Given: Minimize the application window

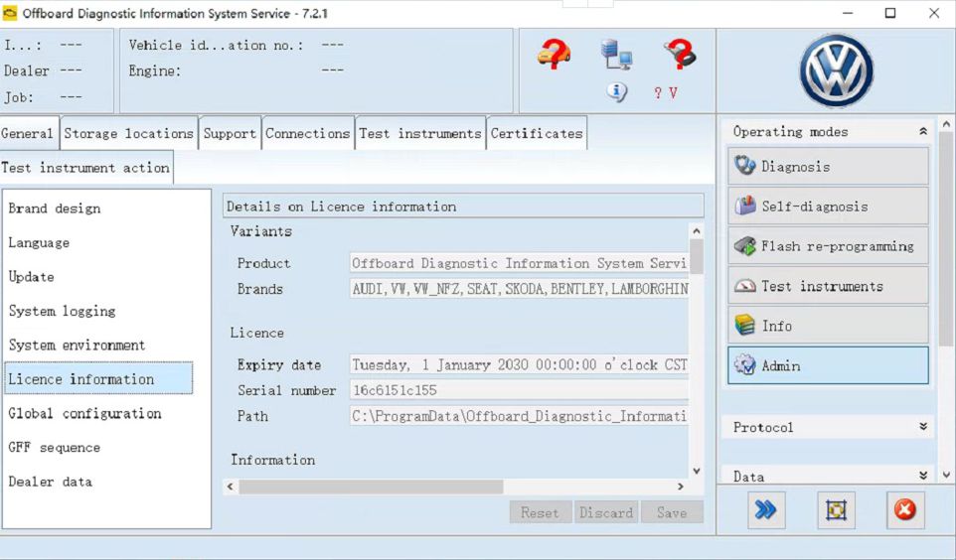Looking at the screenshot, I should tap(848, 13).
